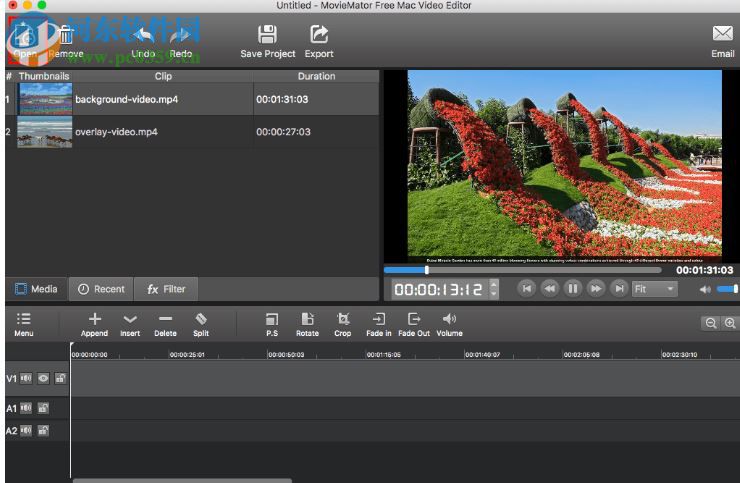Zoom out the timeline
The width and height of the screenshot is (740, 483).
[711, 323]
